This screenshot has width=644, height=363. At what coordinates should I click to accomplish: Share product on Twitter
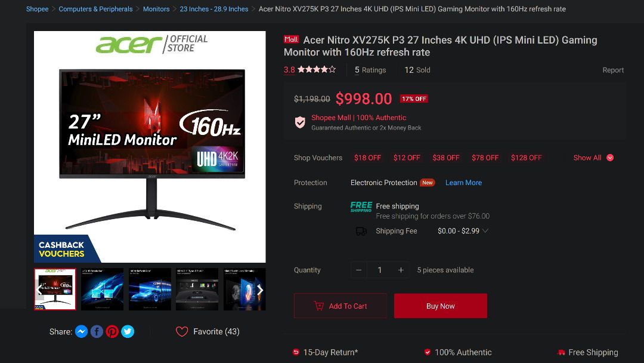click(128, 331)
